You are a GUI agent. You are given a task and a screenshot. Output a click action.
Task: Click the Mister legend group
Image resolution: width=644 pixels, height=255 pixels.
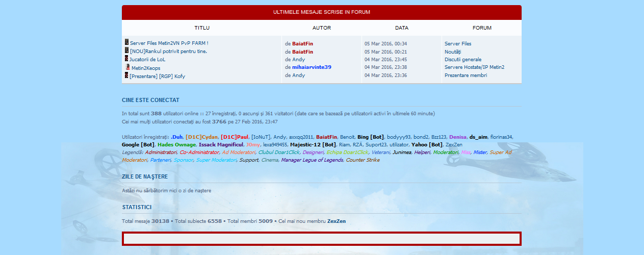click(x=480, y=152)
